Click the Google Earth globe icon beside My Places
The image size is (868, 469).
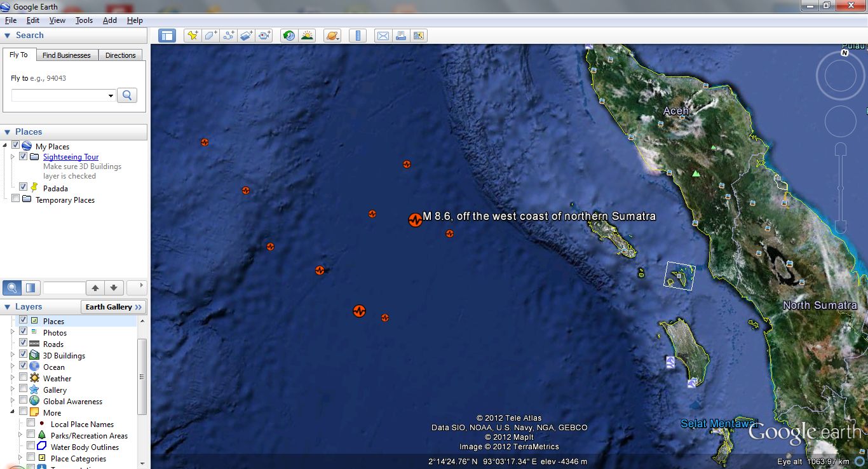27,146
